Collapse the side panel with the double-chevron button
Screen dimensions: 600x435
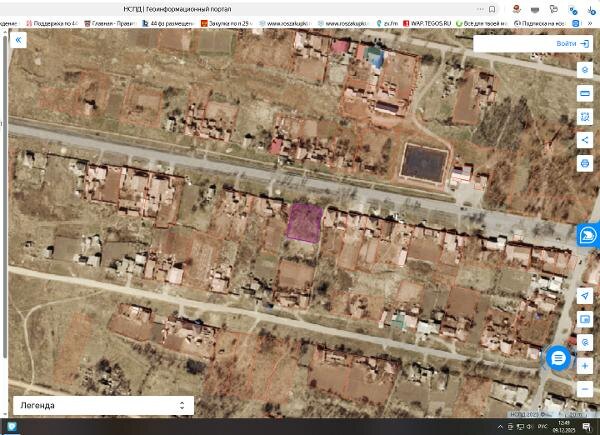[x=18, y=40]
